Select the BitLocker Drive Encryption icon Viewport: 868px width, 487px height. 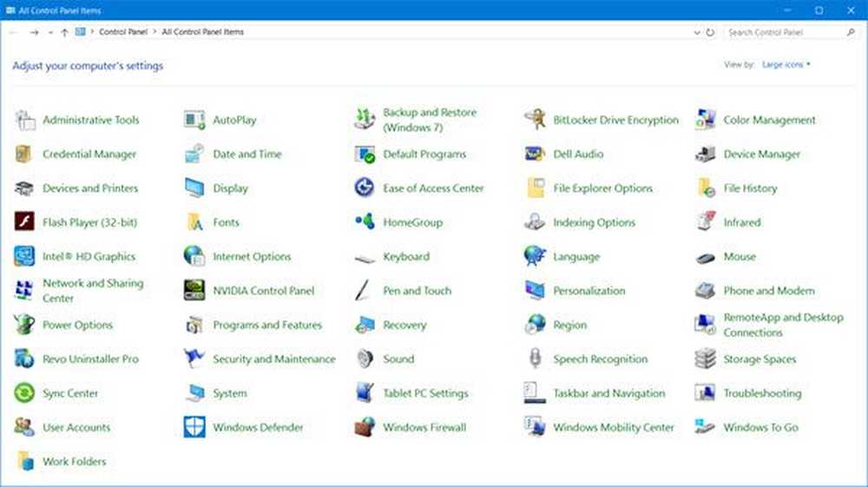coord(535,120)
